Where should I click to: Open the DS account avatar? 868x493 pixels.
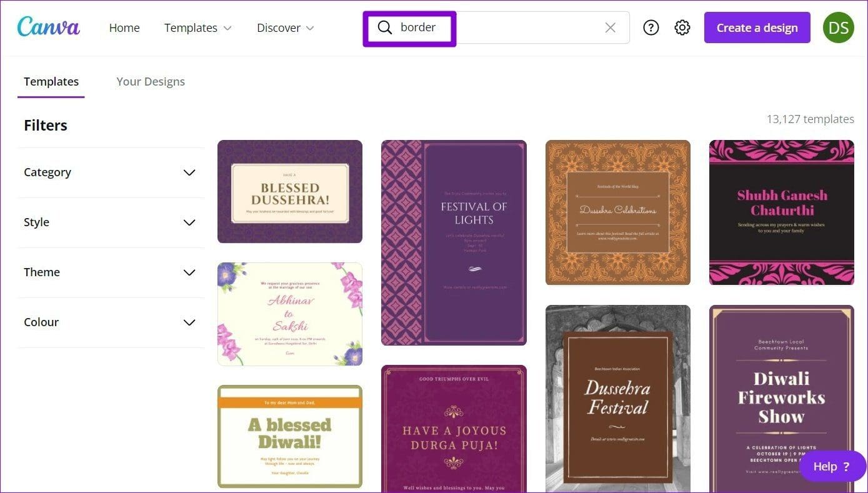click(x=838, y=27)
